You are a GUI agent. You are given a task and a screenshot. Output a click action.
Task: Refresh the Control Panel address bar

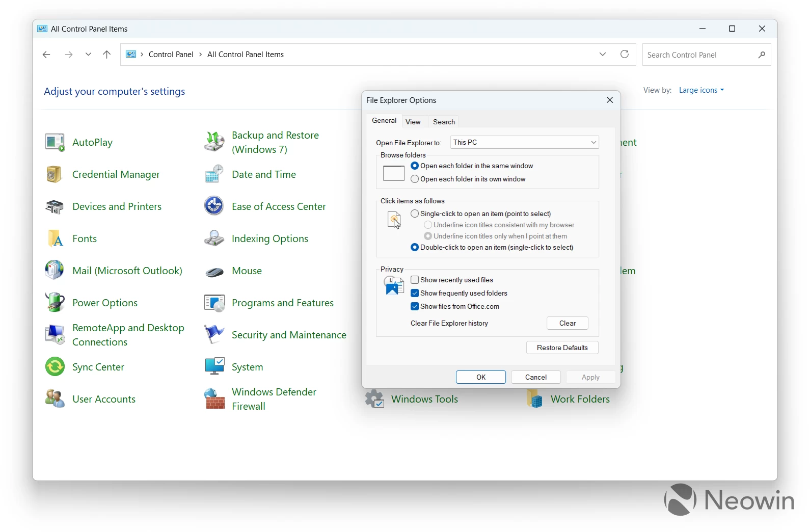tap(625, 55)
